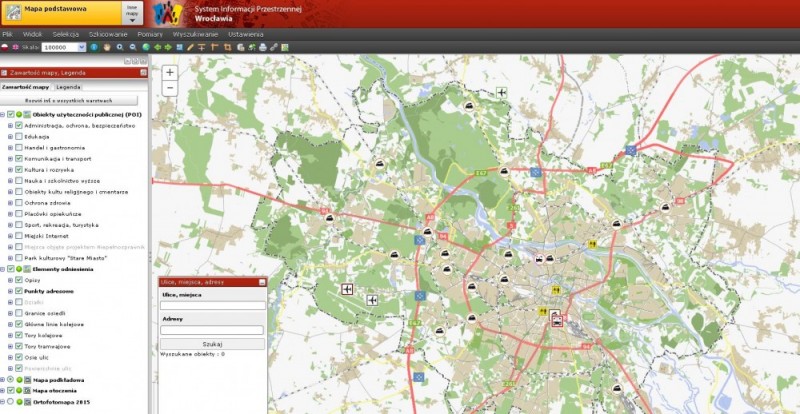
Task: Switch language with the Polish flag icon
Action: click(5, 47)
